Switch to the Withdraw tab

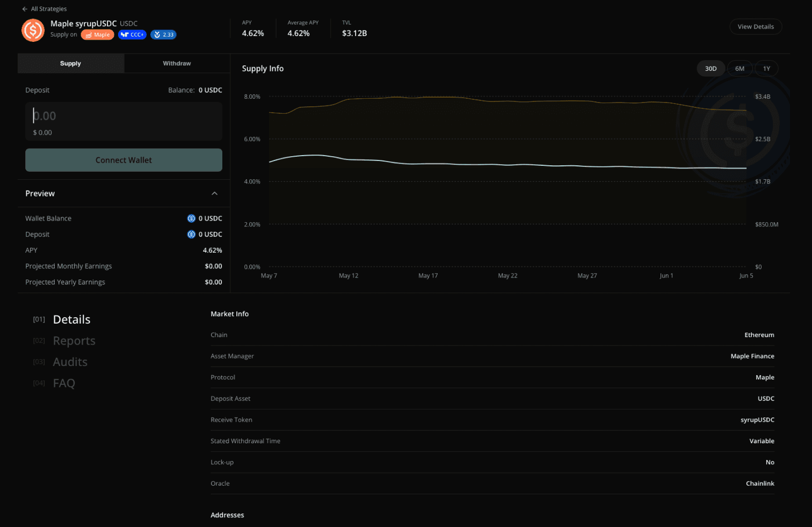[x=177, y=63]
